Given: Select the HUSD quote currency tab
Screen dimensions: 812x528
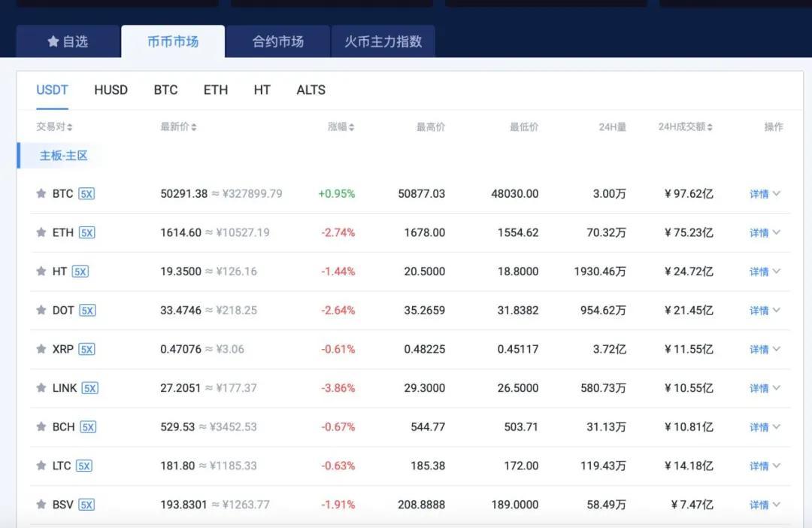Looking at the screenshot, I should click(x=111, y=90).
